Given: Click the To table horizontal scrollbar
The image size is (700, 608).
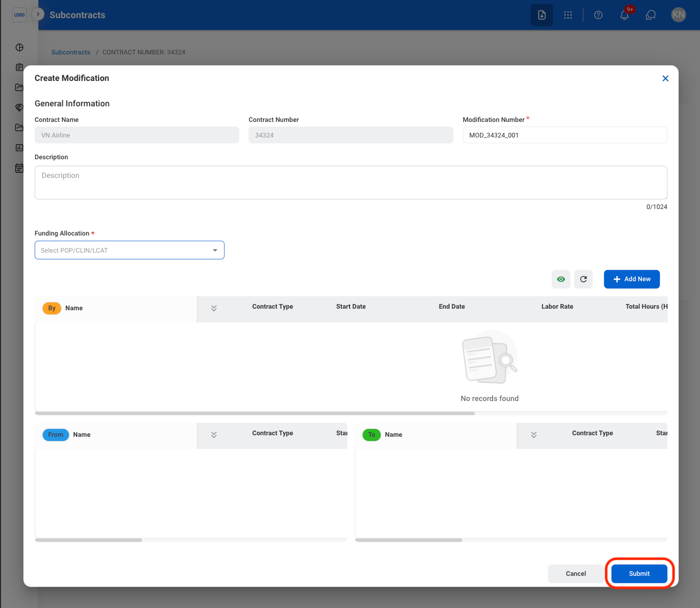Looking at the screenshot, I should coord(409,540).
